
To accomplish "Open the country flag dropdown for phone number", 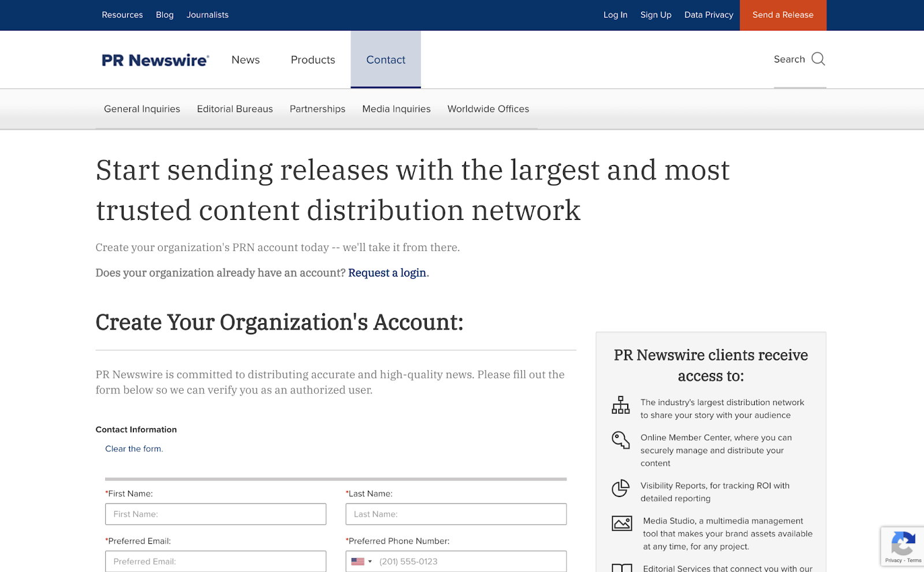I will [362, 561].
